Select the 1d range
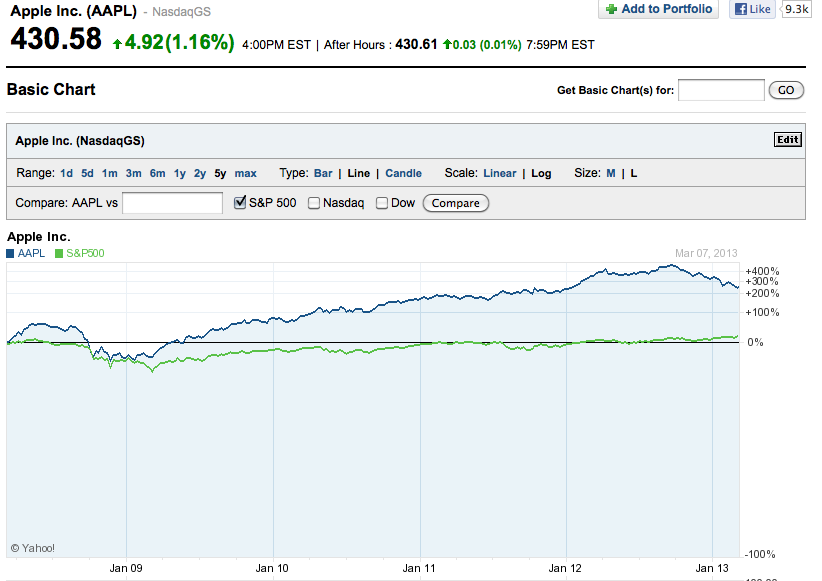The width and height of the screenshot is (822, 581). tap(66, 173)
